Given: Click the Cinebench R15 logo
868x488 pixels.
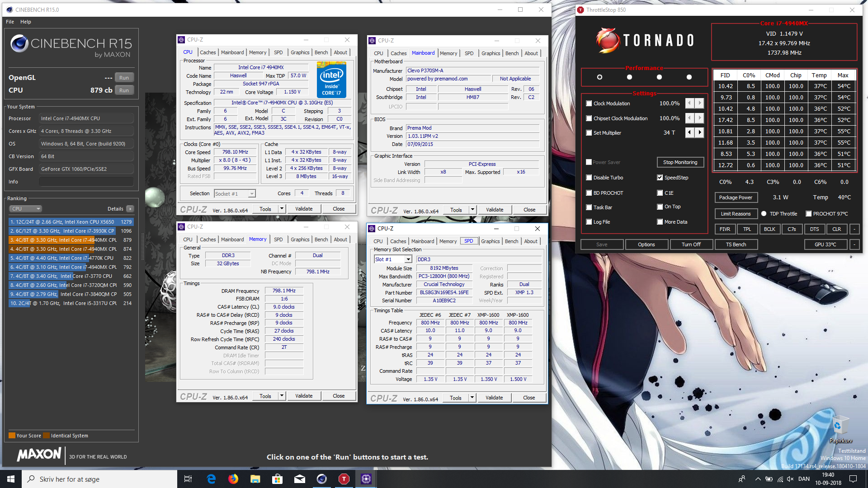Looking at the screenshot, I should click(x=71, y=47).
